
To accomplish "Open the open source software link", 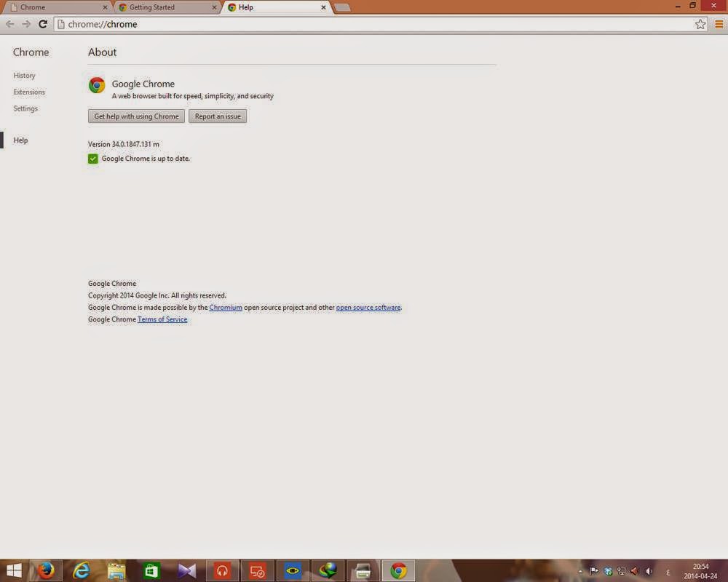I will (368, 307).
